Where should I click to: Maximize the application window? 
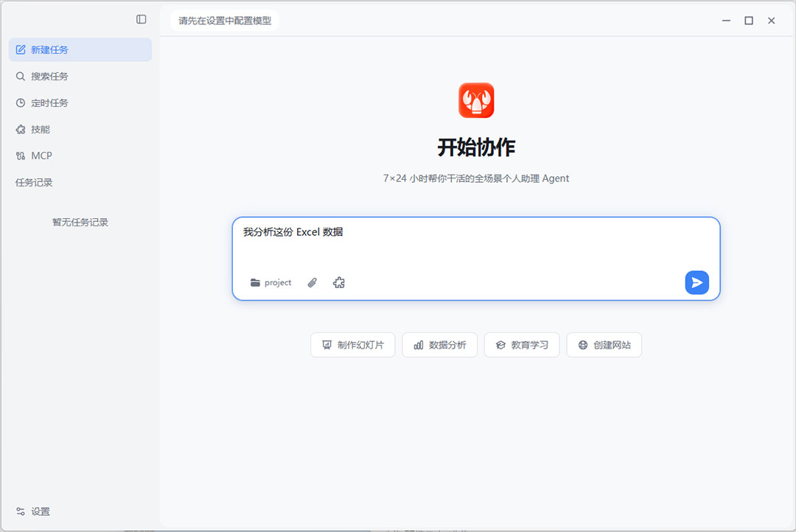749,21
